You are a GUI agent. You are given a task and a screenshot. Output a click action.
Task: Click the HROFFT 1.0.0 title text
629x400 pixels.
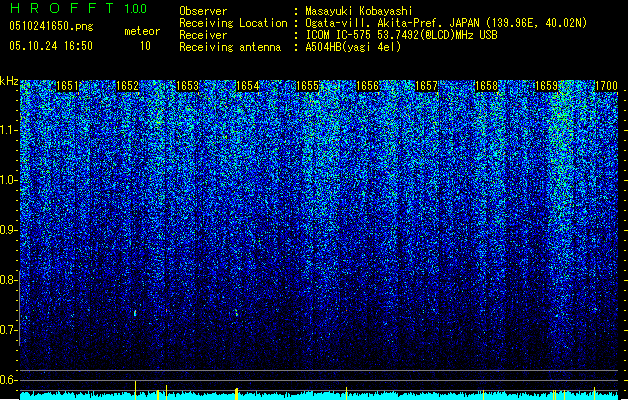point(79,8)
